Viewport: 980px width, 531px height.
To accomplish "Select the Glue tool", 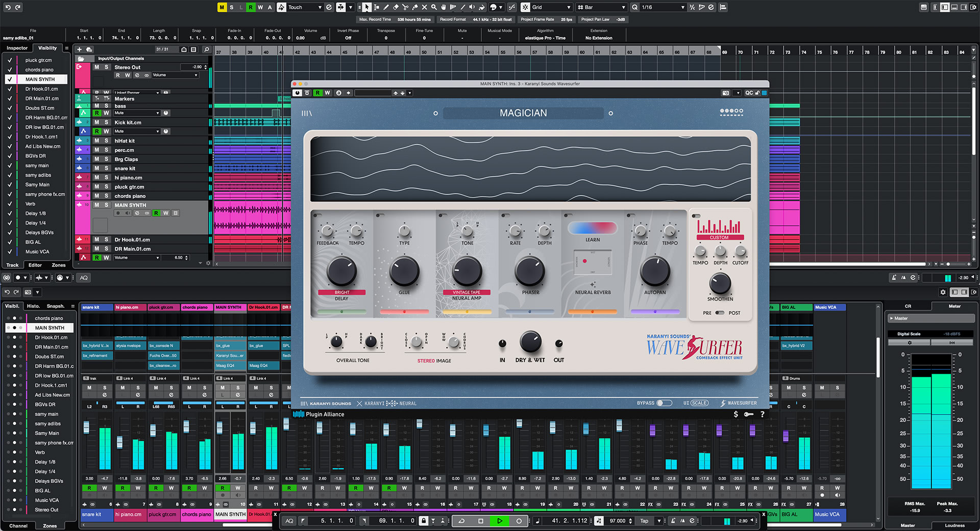I will 414,7.
